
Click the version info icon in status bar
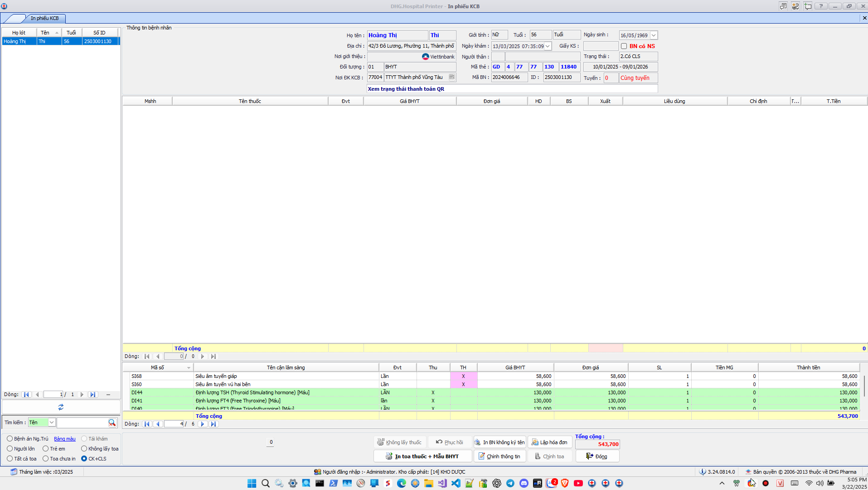[x=703, y=472]
